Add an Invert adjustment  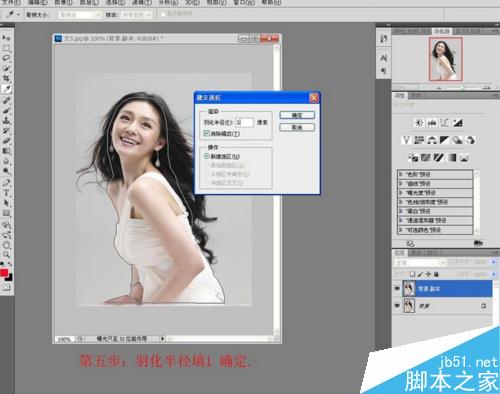[413, 157]
